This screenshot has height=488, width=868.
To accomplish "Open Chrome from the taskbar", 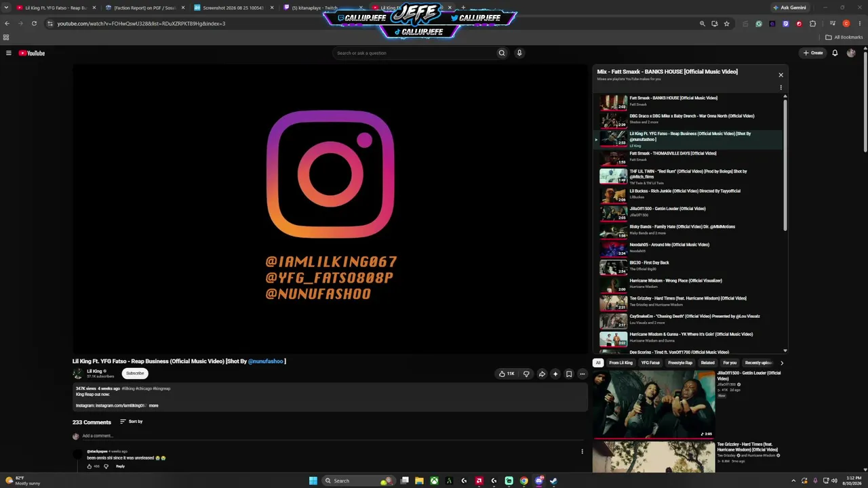I will (x=524, y=481).
